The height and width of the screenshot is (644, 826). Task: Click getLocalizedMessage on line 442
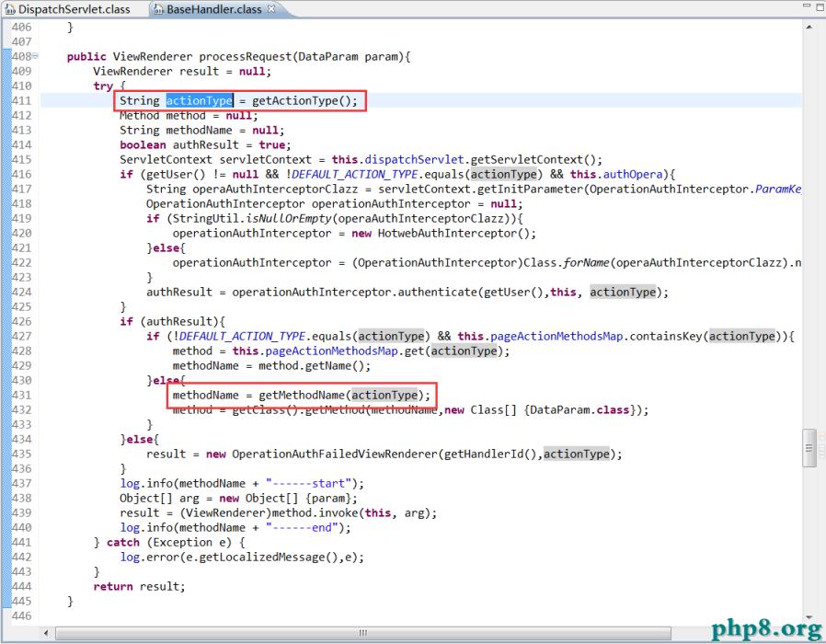262,557
